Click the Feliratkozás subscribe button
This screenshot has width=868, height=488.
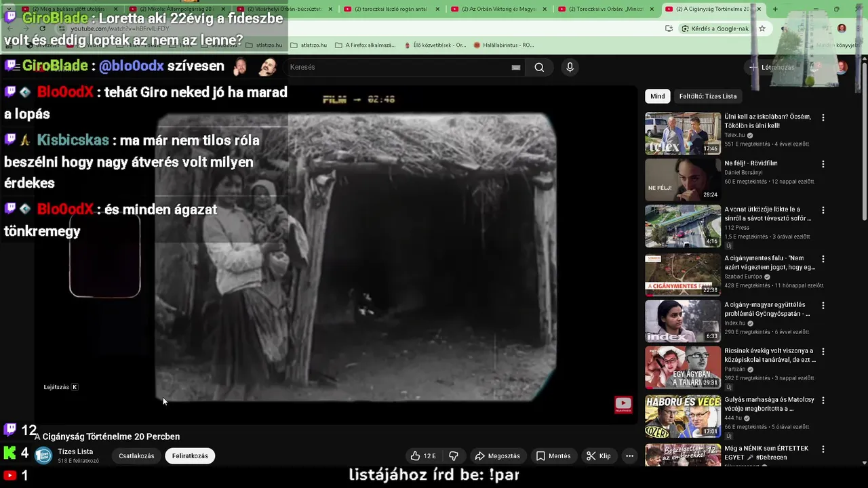(190, 456)
